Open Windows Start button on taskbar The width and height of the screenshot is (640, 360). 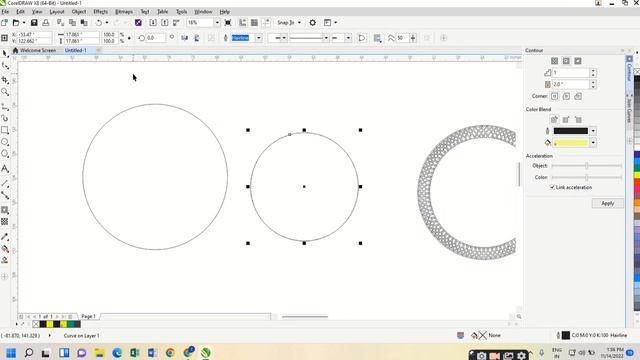click(11, 353)
